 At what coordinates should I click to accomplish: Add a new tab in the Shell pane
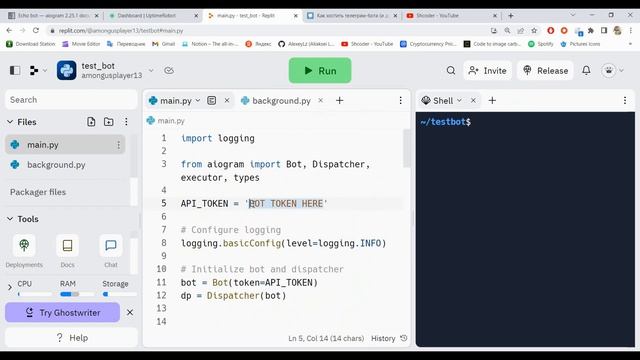492,100
